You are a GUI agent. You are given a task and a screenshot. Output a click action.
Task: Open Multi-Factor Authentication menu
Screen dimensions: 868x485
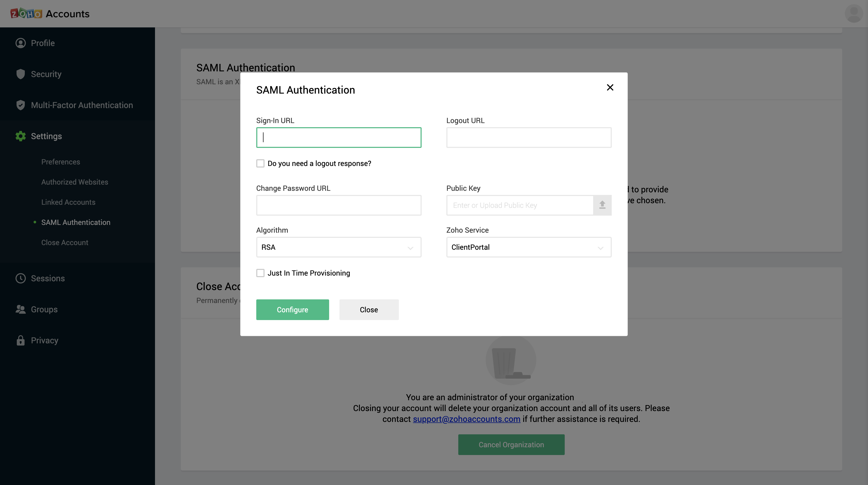coord(82,105)
